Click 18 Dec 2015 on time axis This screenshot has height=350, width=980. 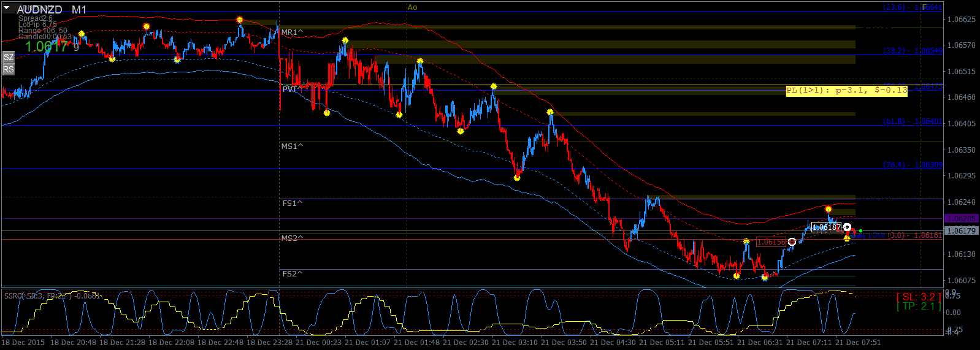tap(23, 343)
